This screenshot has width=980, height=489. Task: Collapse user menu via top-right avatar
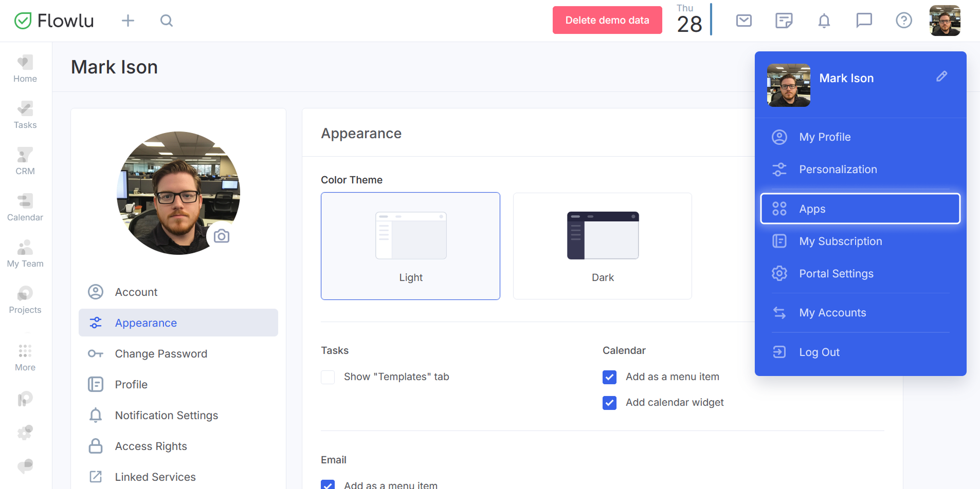tap(945, 21)
